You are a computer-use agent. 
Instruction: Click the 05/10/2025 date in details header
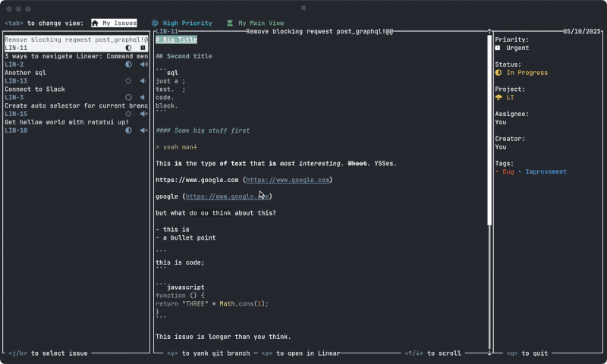tap(582, 31)
